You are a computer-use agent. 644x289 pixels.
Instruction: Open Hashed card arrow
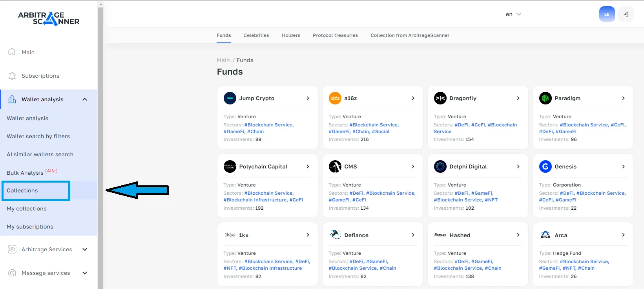coord(518,235)
